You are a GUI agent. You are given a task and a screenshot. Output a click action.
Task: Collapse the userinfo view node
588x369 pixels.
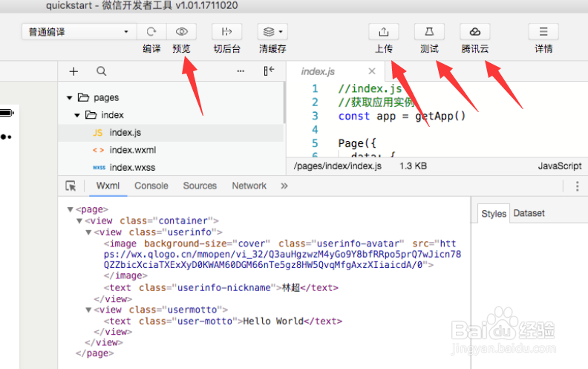(88, 232)
